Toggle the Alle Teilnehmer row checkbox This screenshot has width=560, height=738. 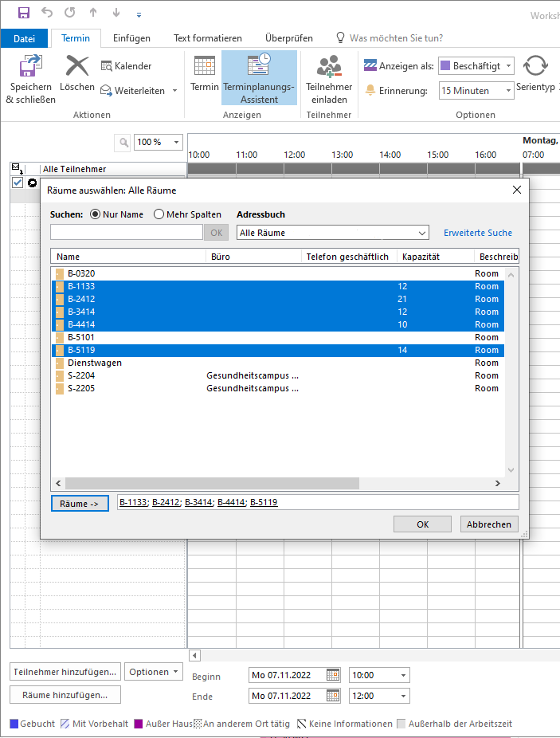tap(18, 183)
